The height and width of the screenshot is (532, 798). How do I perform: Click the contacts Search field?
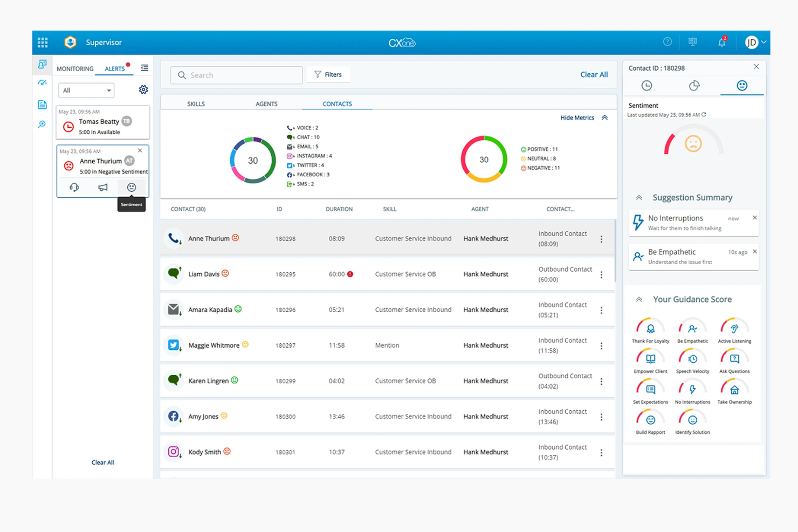(237, 75)
